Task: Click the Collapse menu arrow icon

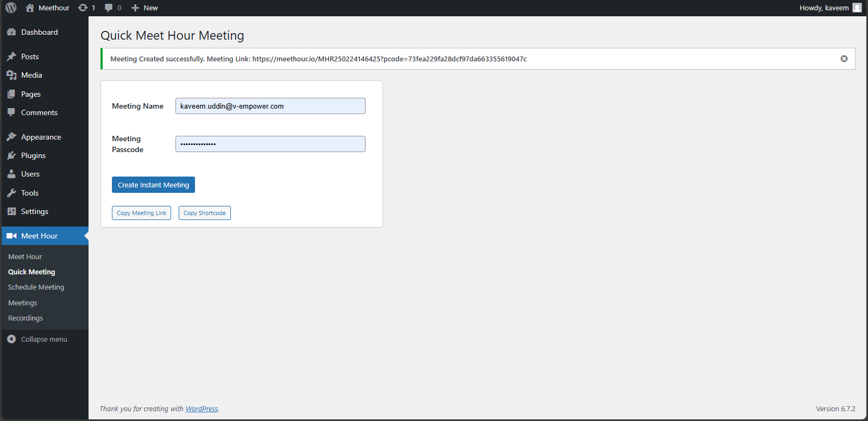Action: click(11, 339)
